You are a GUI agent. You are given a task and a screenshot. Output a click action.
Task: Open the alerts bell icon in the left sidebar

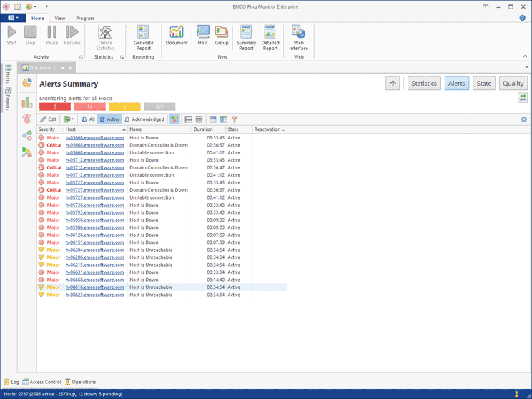point(27,118)
